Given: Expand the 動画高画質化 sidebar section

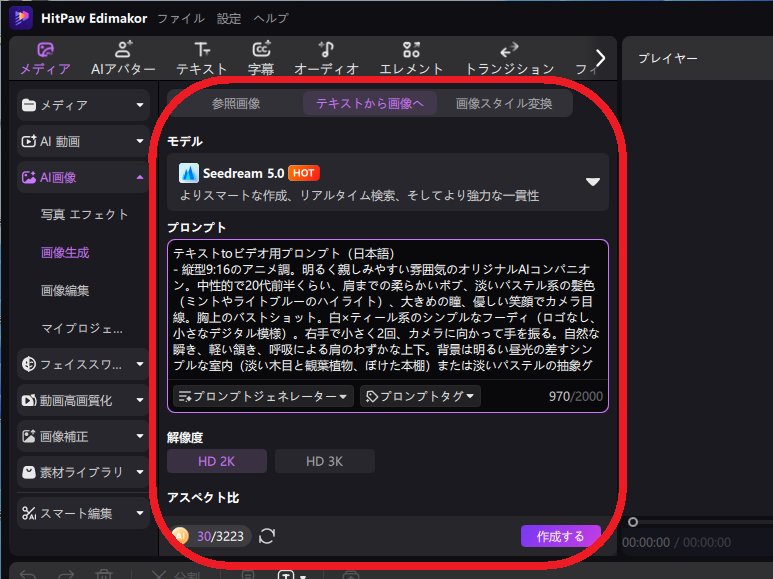Looking at the screenshot, I should pos(83,400).
